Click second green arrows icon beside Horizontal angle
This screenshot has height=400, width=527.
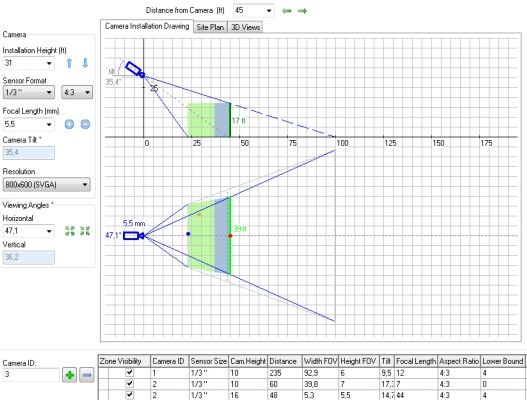pyautogui.click(x=85, y=231)
